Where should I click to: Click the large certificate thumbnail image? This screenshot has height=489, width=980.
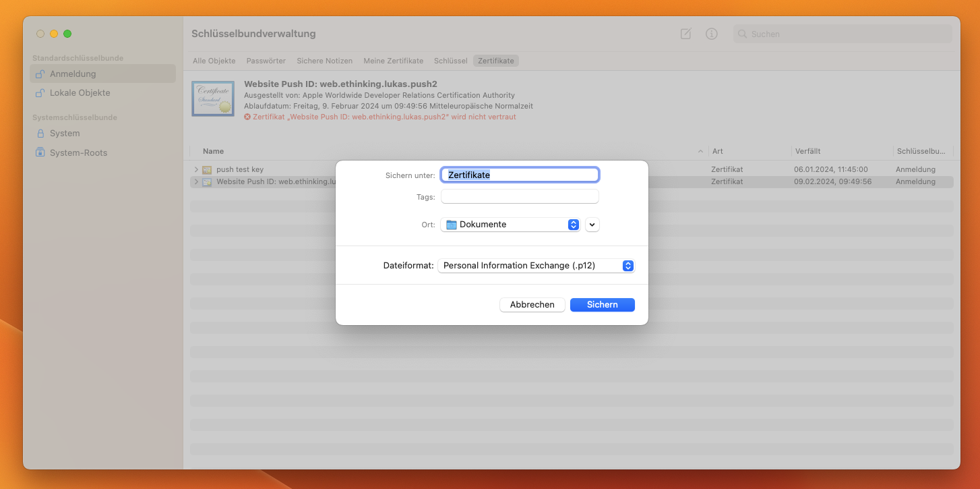pos(213,98)
